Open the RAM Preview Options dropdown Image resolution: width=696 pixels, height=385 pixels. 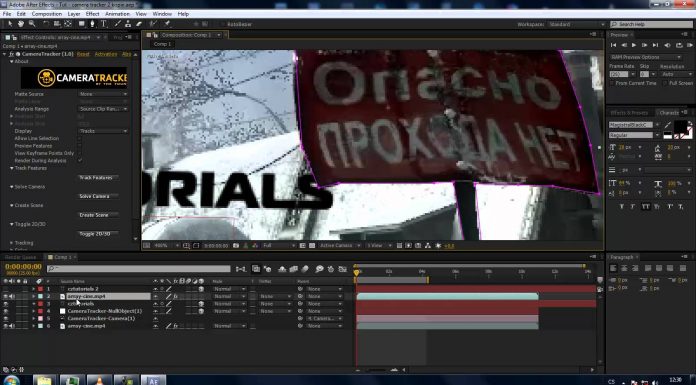(x=646, y=57)
